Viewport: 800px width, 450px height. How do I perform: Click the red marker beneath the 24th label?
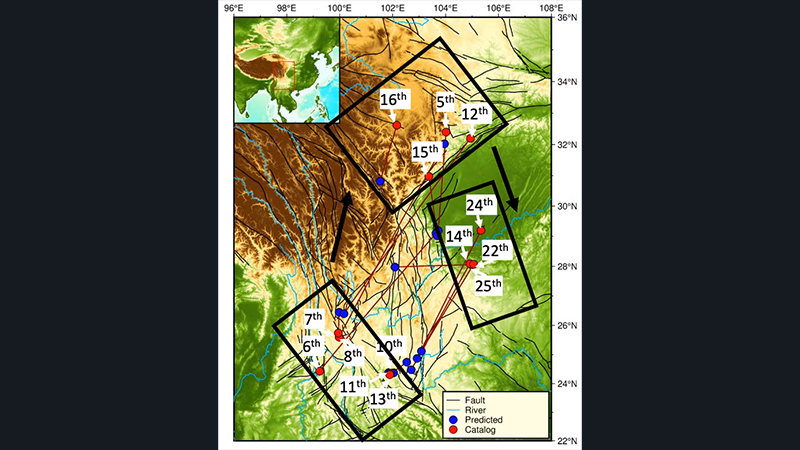pyautogui.click(x=481, y=230)
